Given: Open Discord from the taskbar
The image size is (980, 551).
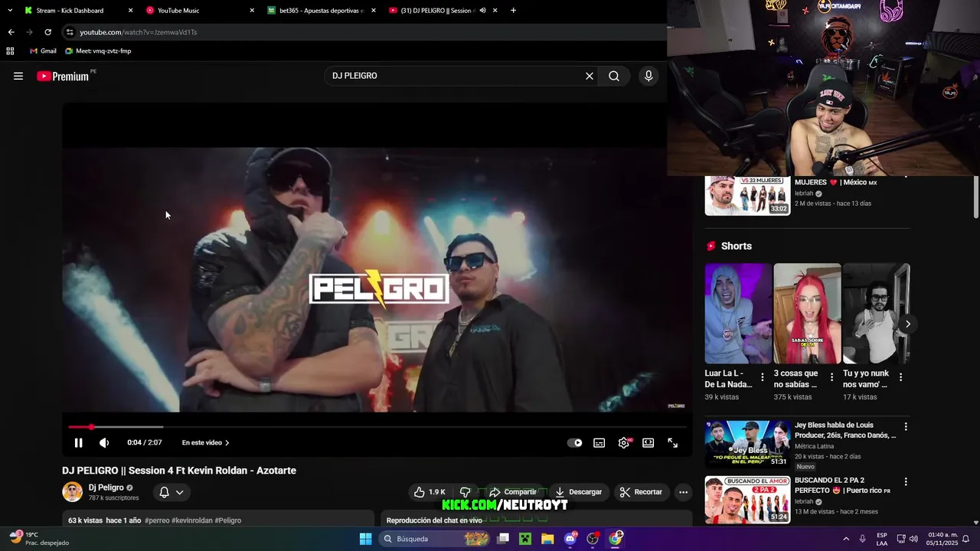Looking at the screenshot, I should point(570,539).
